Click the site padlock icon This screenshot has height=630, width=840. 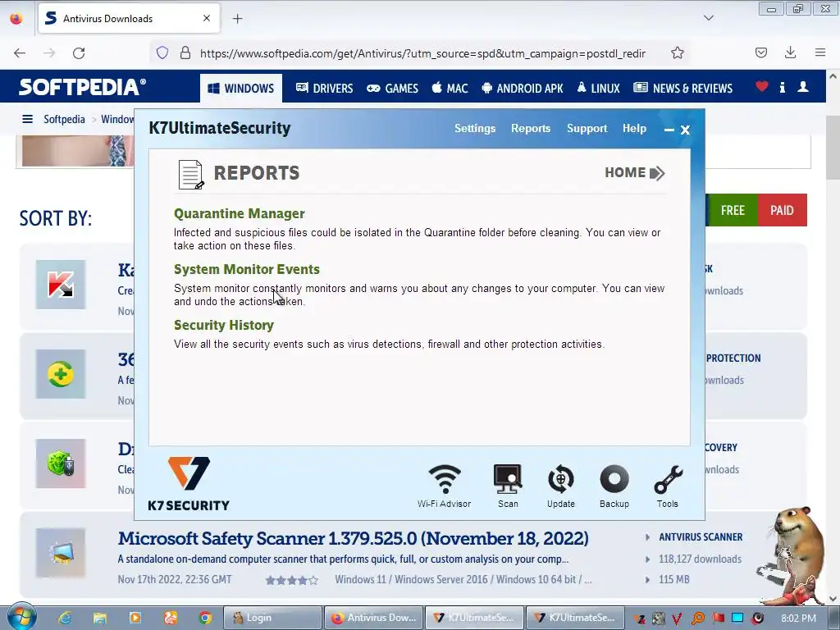185,52
